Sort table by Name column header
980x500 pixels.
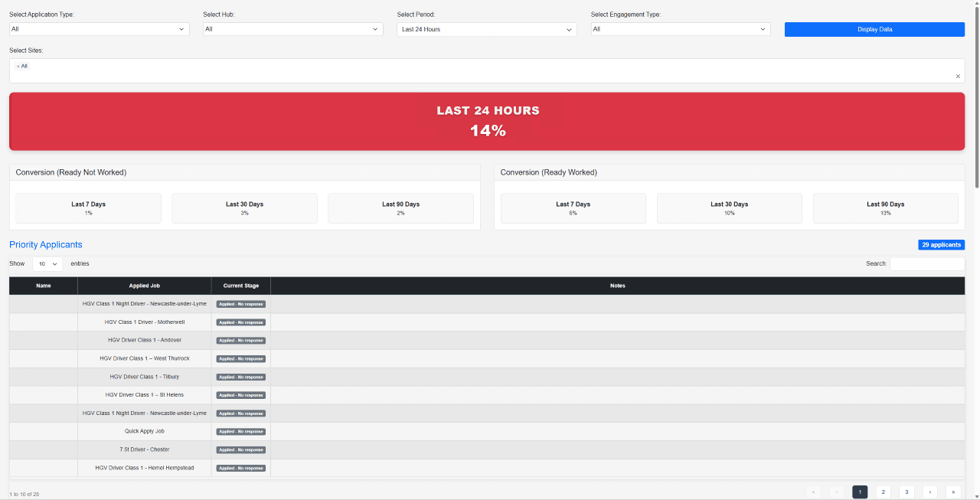pos(44,286)
